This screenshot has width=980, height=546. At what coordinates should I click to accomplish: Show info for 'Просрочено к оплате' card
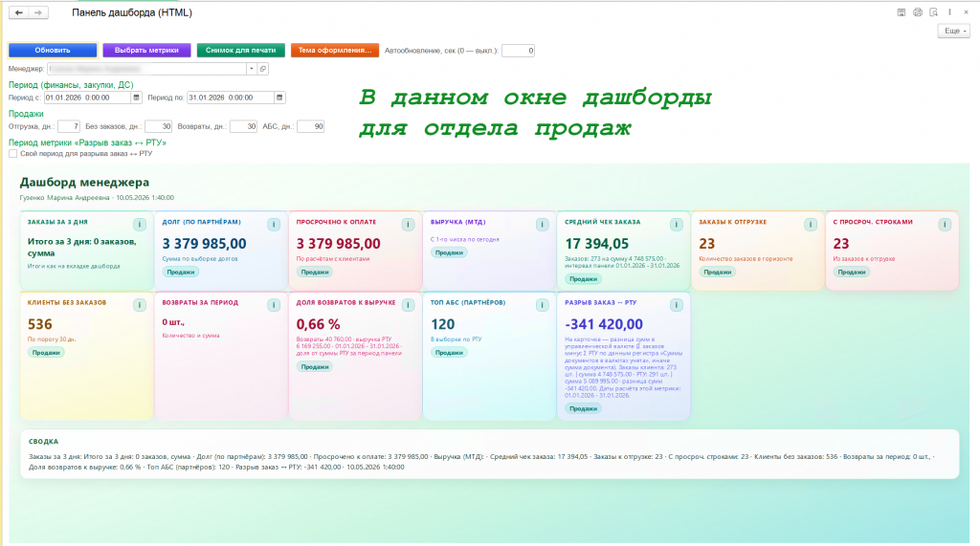click(x=408, y=225)
